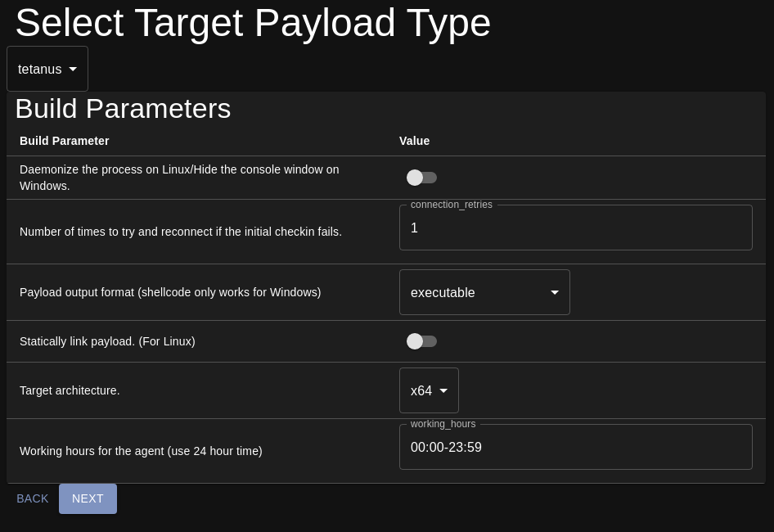Expand the payload type list under the title
Viewport: 774px width, 532px height.
tap(47, 69)
